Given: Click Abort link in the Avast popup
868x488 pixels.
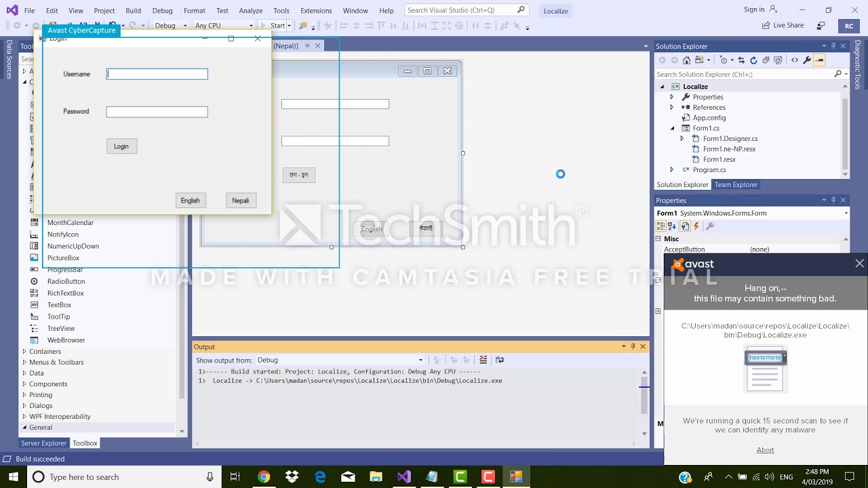Looking at the screenshot, I should (765, 449).
